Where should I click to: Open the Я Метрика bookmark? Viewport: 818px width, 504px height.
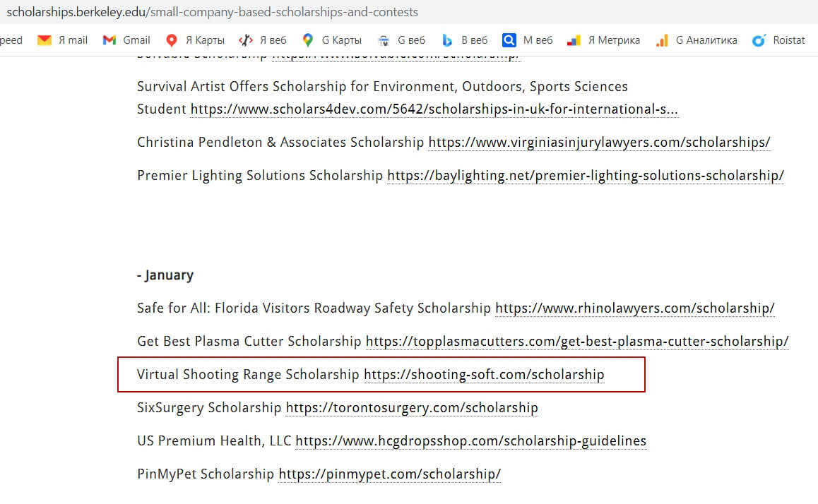574,40
